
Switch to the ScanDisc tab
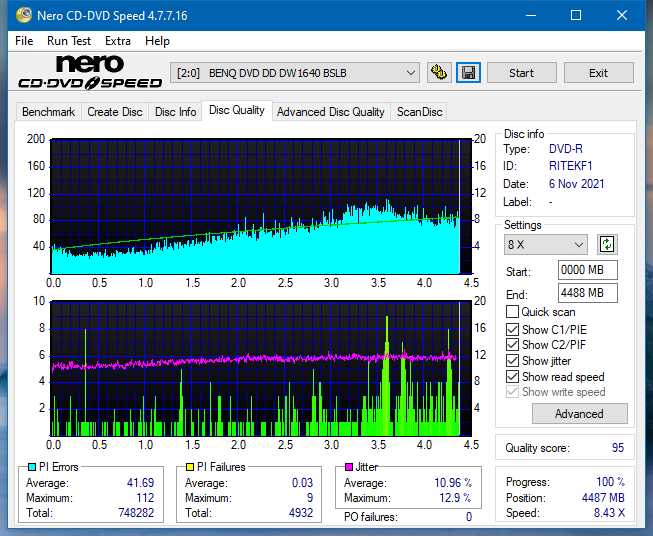(419, 112)
